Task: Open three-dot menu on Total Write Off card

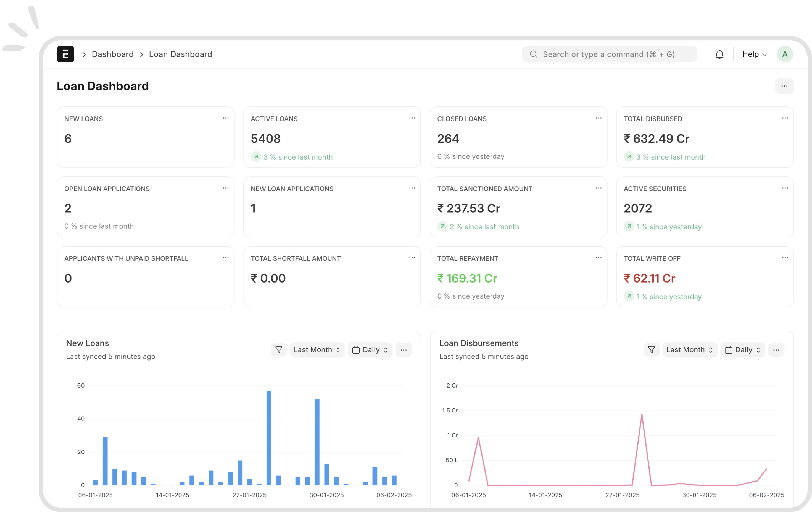Action: pos(785,258)
